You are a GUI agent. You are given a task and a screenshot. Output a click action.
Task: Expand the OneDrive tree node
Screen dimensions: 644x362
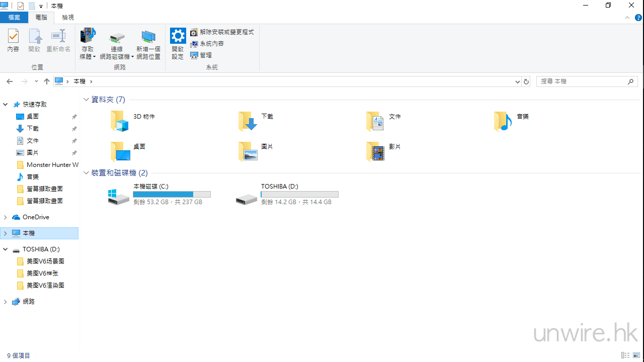tap(6, 217)
